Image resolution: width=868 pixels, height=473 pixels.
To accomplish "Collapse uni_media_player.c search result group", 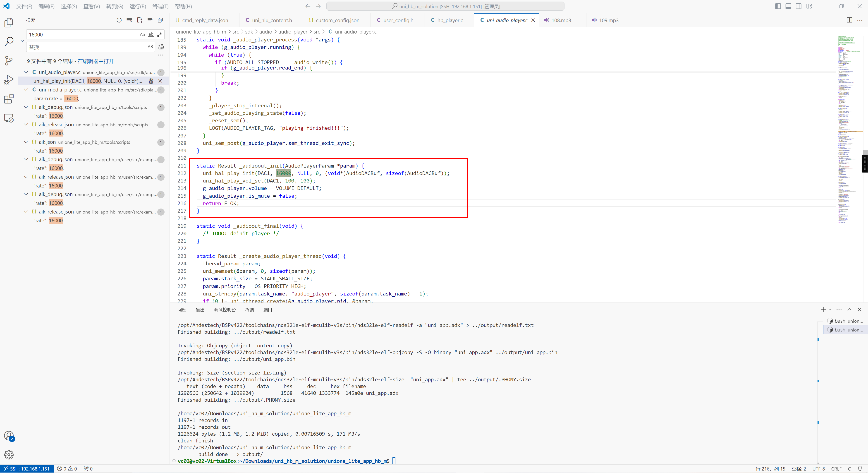I will click(26, 90).
